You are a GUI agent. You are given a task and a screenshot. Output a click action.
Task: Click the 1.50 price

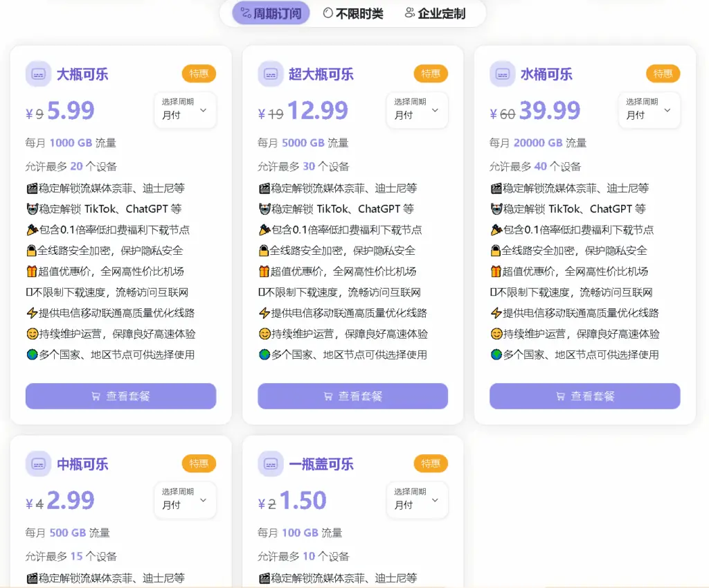[303, 500]
